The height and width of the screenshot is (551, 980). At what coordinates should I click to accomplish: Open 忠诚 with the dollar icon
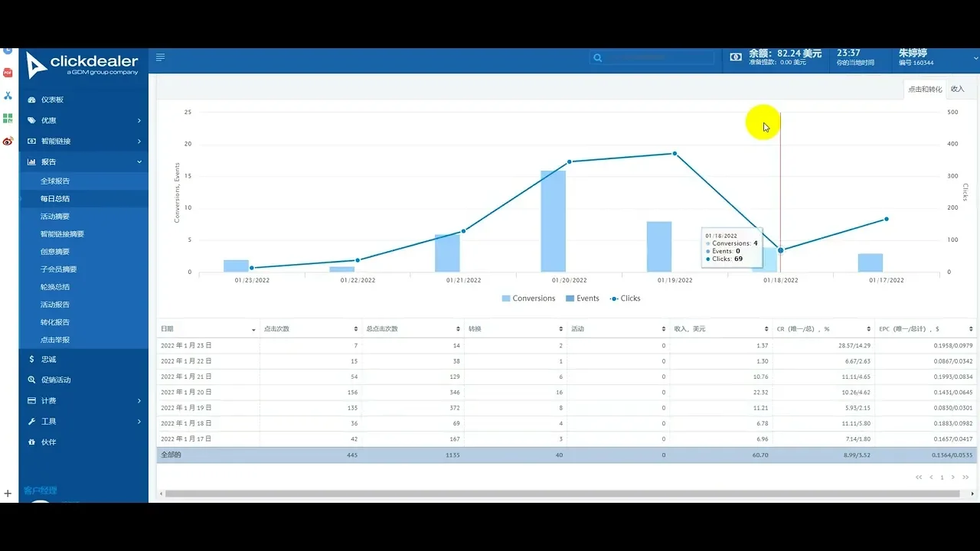point(48,360)
